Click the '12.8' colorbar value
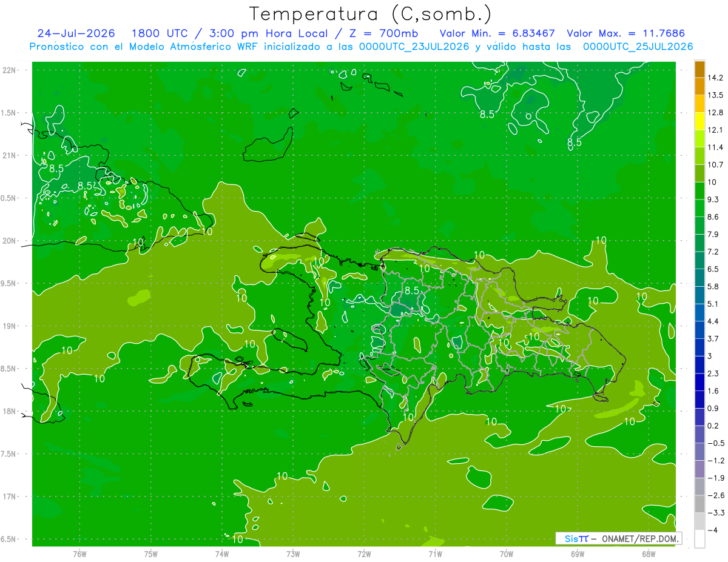This screenshot has height=562, width=728. [715, 113]
